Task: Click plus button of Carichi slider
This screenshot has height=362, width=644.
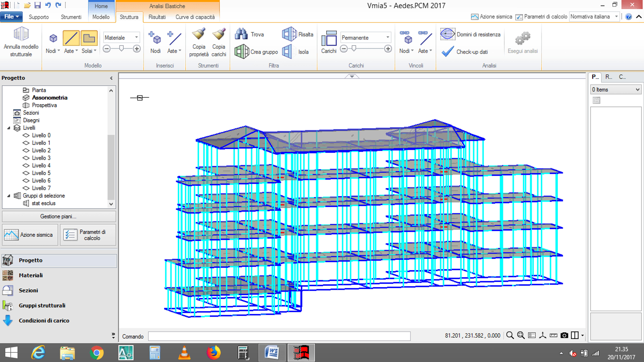Action: coord(388,49)
